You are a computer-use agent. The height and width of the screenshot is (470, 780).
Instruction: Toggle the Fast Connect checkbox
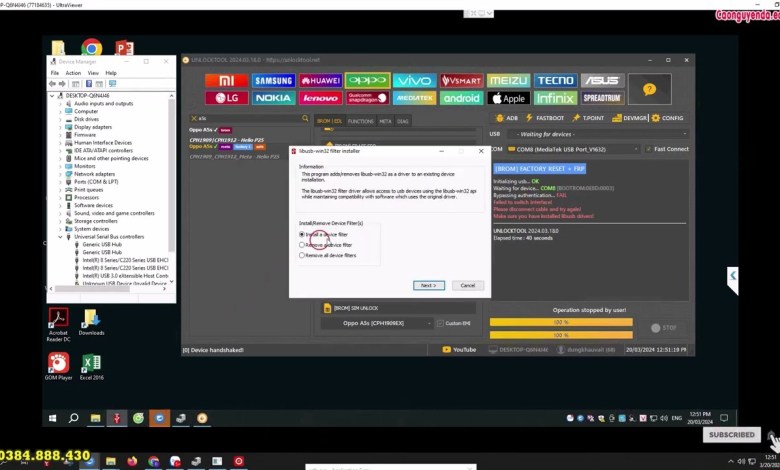pos(648,149)
